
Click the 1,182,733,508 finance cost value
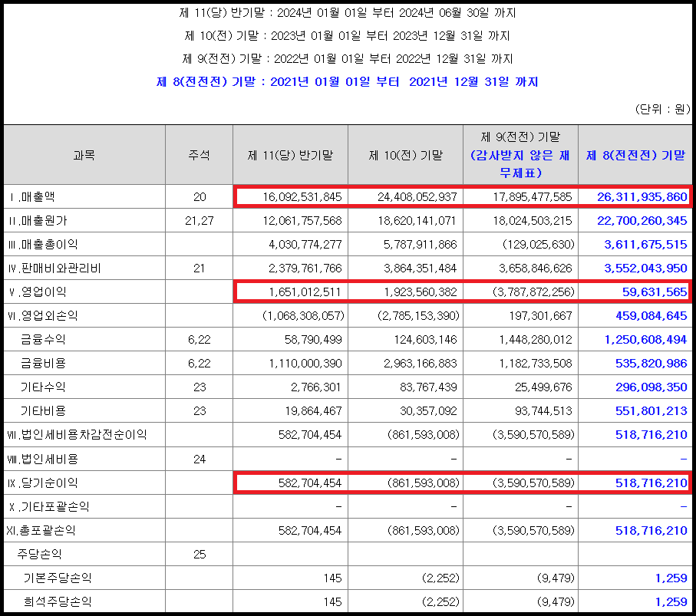[536, 364]
